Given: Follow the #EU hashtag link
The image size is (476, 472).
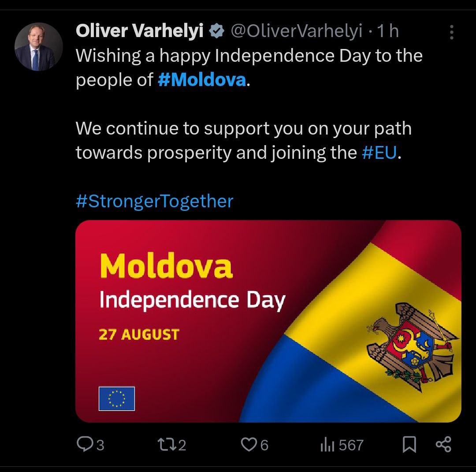Looking at the screenshot, I should (x=379, y=153).
